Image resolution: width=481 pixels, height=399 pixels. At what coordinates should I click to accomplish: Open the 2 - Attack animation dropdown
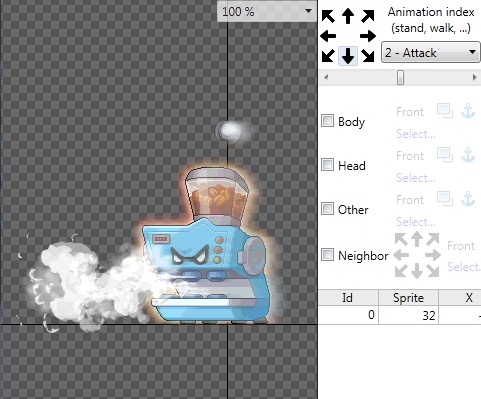tap(430, 52)
